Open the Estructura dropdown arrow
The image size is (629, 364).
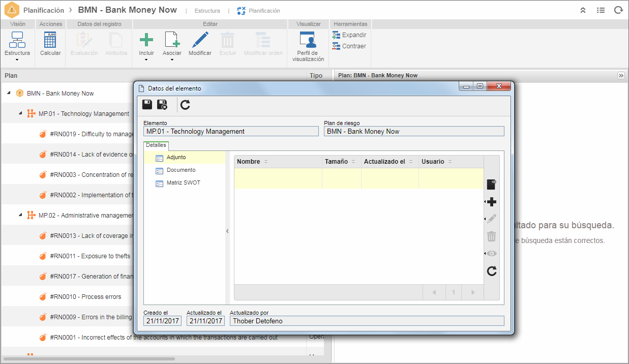tap(17, 60)
